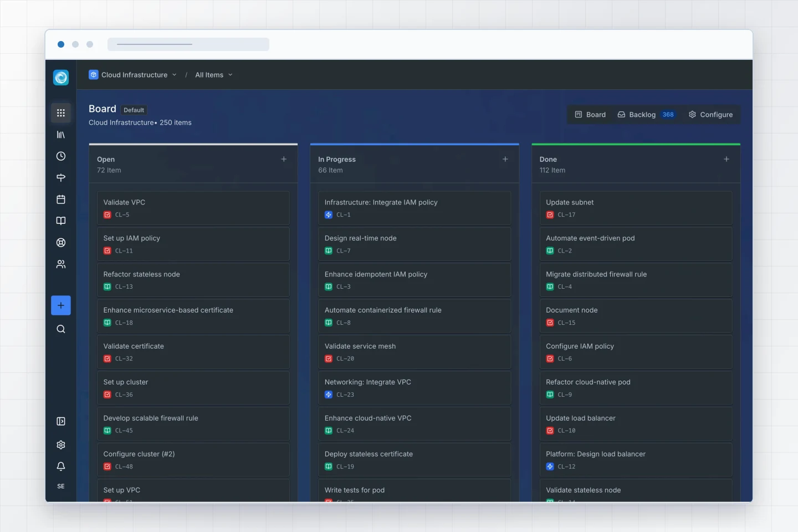
Task: Open card Networking: Integrate VPC
Action: 415,388
